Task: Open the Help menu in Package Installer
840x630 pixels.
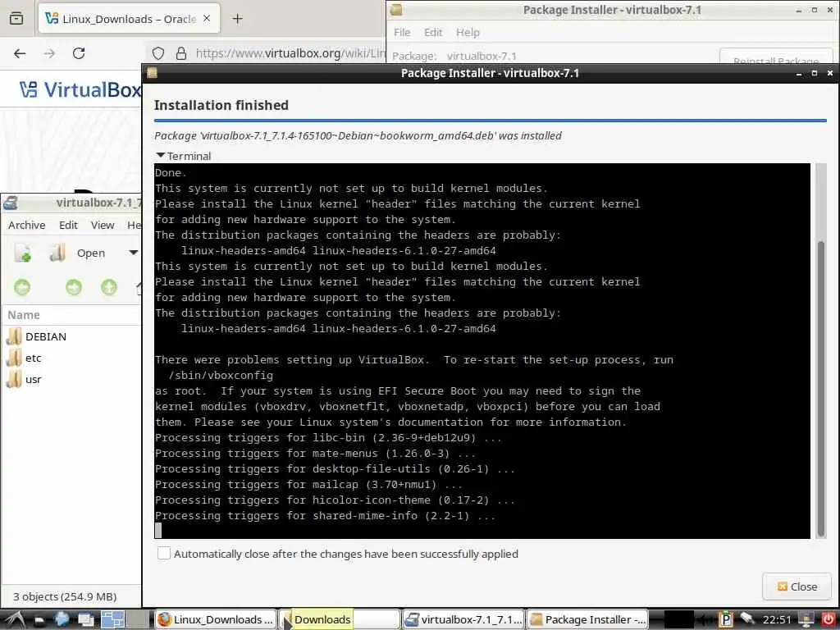Action: pos(468,32)
